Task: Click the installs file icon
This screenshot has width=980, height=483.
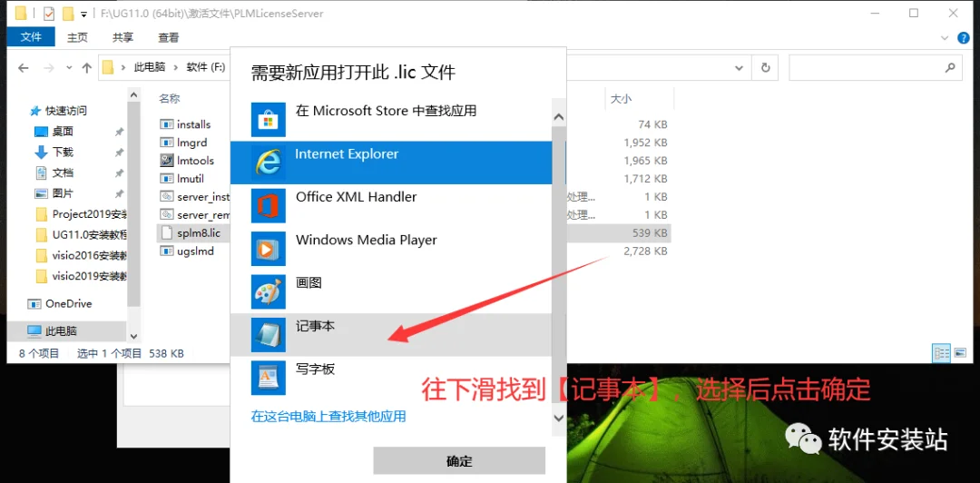Action: 166,124
